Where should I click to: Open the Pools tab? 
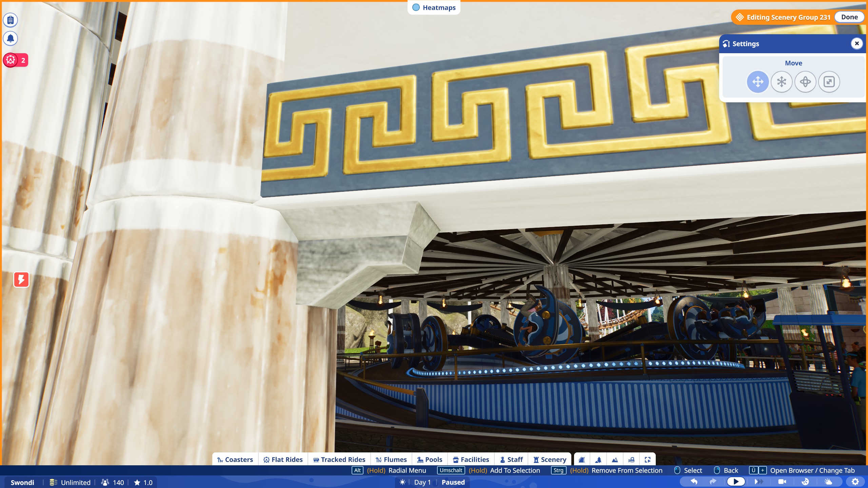[430, 460]
